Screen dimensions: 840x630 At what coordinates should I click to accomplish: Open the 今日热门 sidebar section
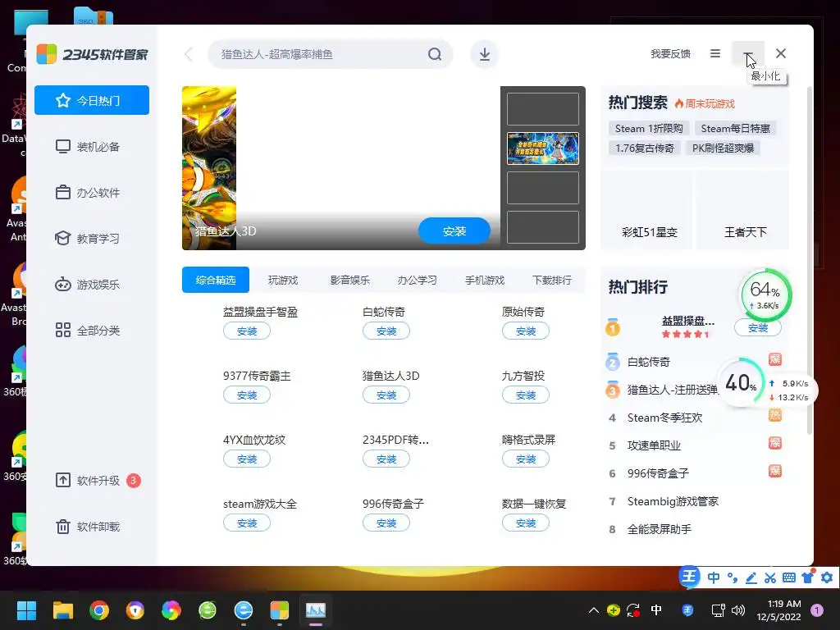(92, 100)
